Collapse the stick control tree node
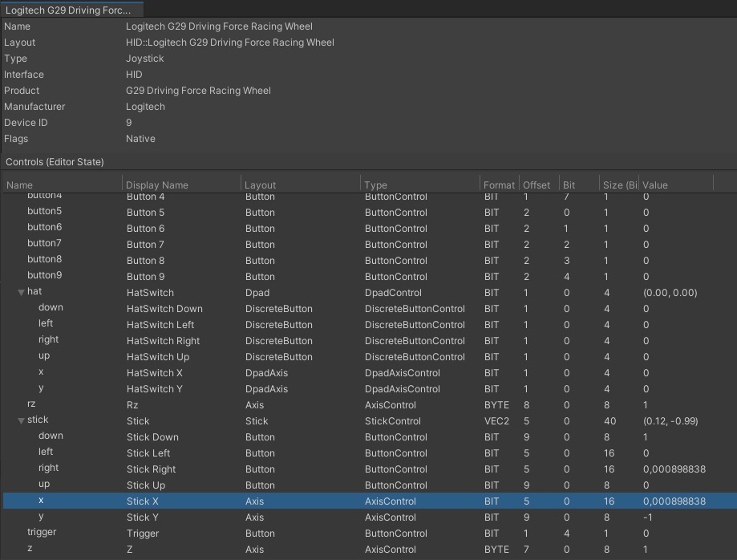The height and width of the screenshot is (560, 737). (x=21, y=420)
